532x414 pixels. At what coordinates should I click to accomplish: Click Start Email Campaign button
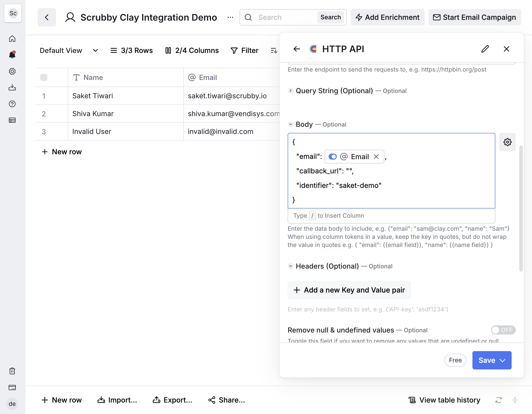tap(475, 17)
